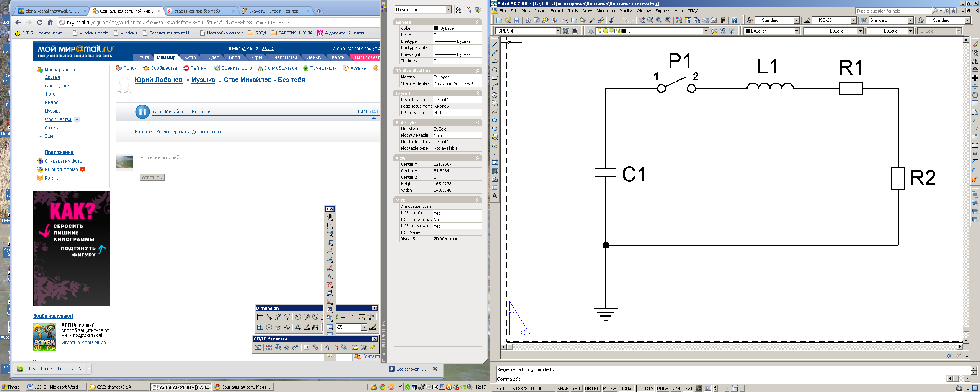Toggle OSNAP in status bar

(x=627, y=388)
